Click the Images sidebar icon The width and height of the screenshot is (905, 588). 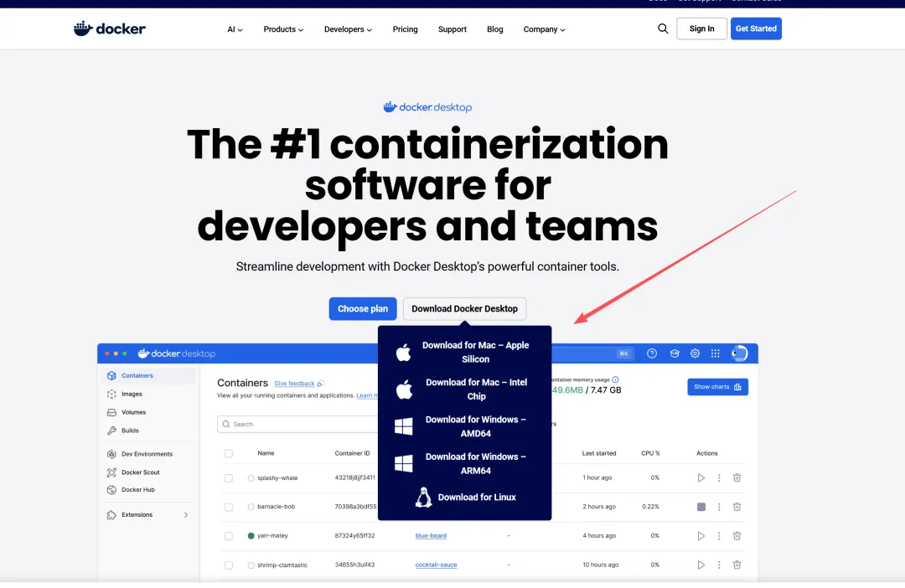(111, 395)
